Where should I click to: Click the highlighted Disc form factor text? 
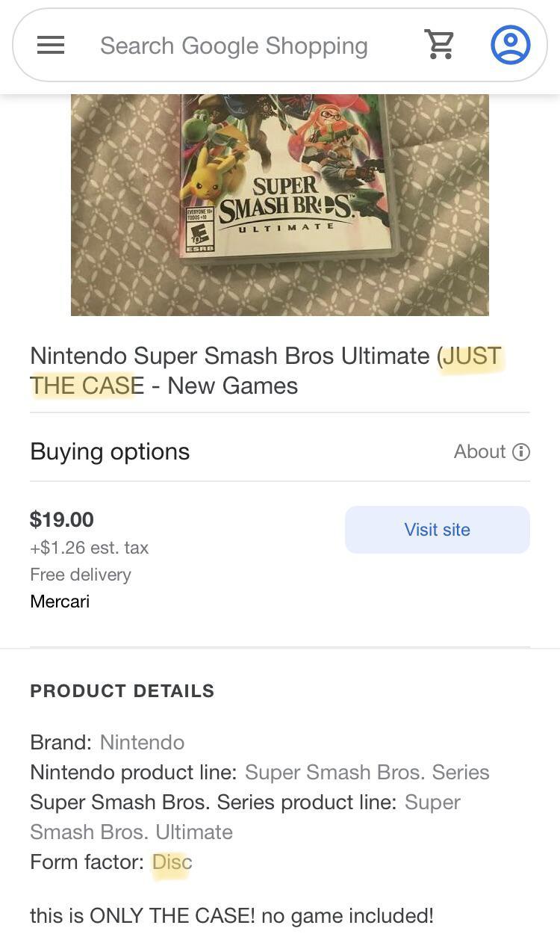point(172,862)
